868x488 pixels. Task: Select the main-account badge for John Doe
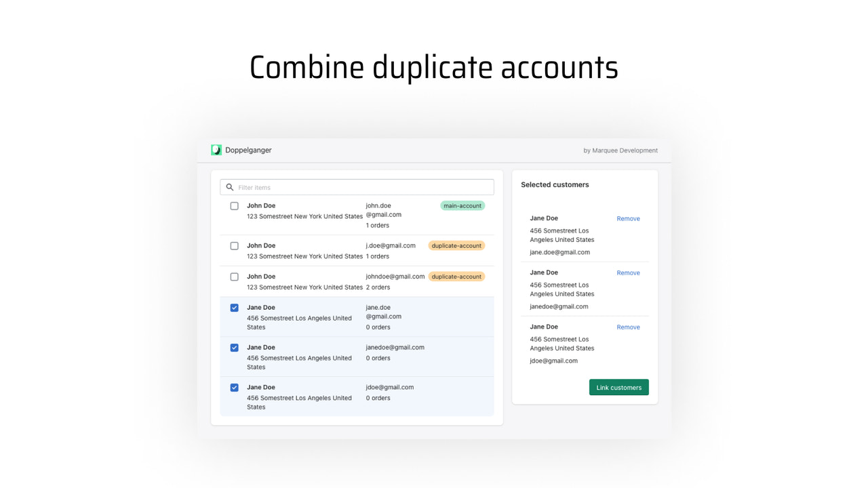coord(462,205)
